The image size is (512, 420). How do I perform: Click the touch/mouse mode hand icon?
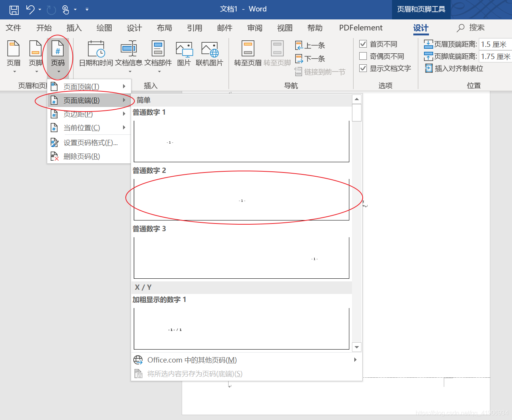coord(66,10)
